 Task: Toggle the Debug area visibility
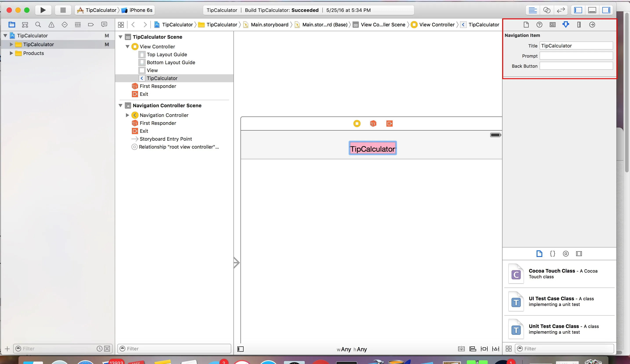point(592,10)
